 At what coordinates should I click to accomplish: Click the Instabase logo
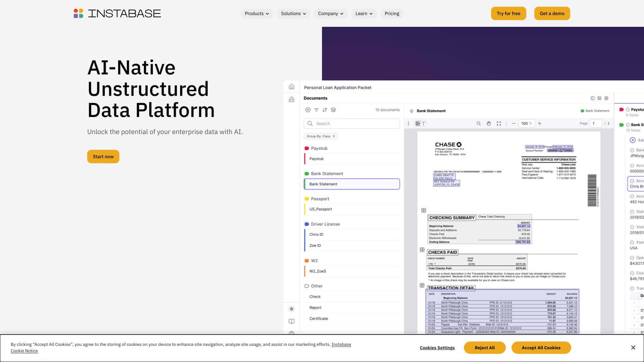(117, 13)
